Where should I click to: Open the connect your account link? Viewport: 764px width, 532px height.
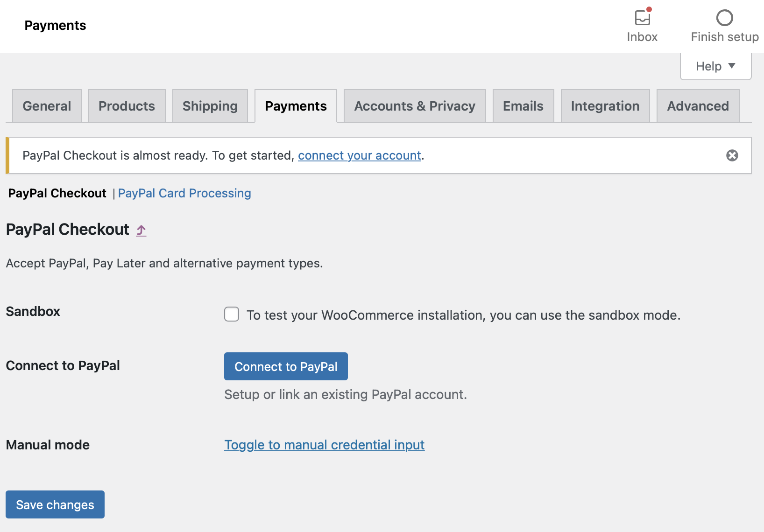click(359, 155)
